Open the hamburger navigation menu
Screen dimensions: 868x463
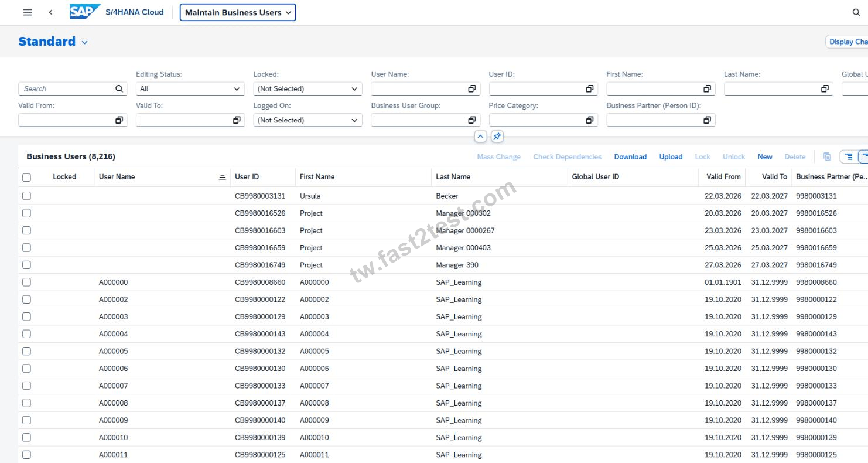(28, 12)
